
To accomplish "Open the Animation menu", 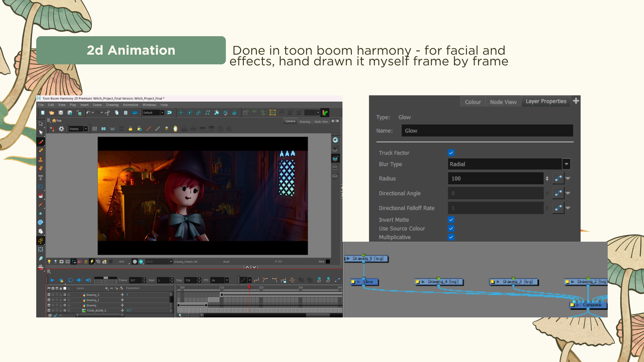I will pos(130,105).
